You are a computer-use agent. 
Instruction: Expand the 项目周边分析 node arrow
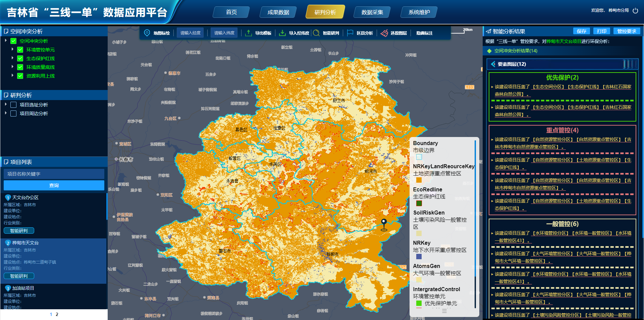[x=6, y=113]
